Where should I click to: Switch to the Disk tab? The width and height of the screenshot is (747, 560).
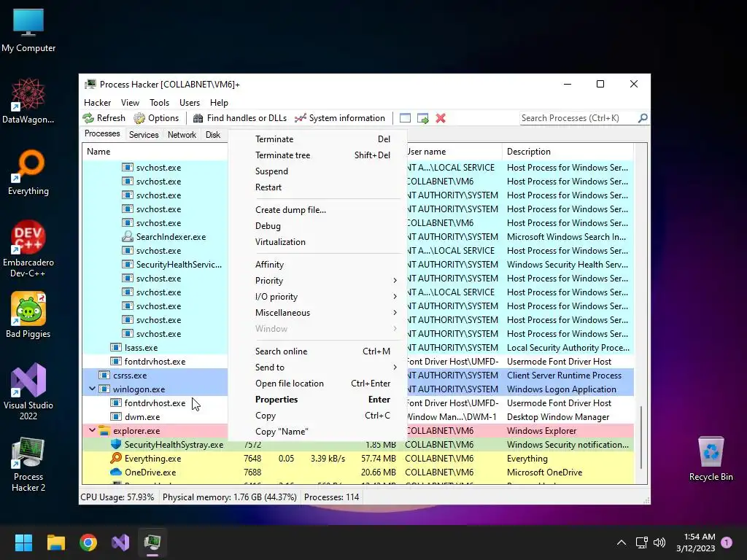(x=213, y=135)
